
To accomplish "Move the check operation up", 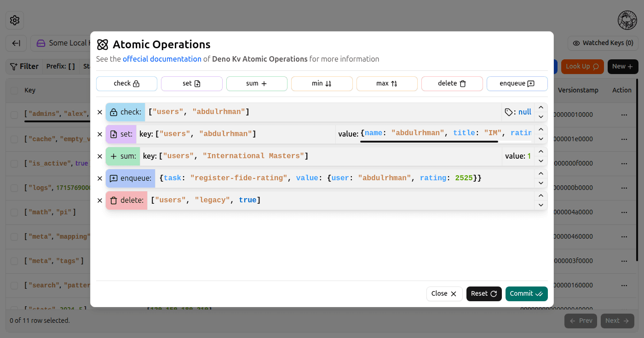I will (541, 108).
